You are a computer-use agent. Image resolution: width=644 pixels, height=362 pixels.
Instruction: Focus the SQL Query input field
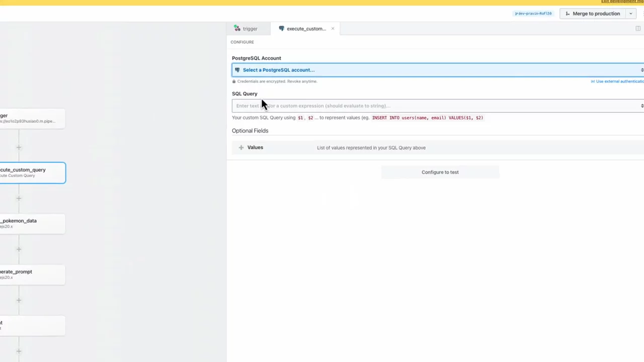tap(433, 106)
